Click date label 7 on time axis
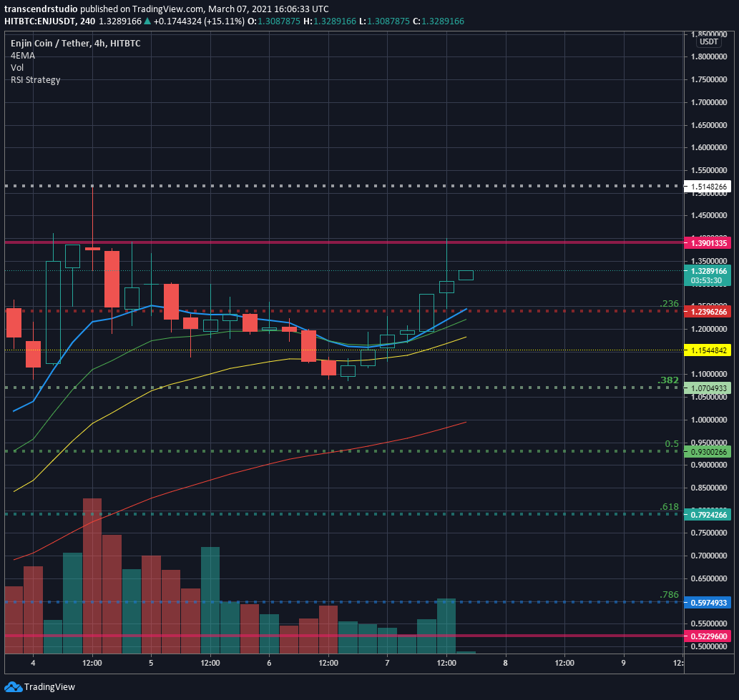Viewport: 739px width, 700px height. tap(387, 663)
